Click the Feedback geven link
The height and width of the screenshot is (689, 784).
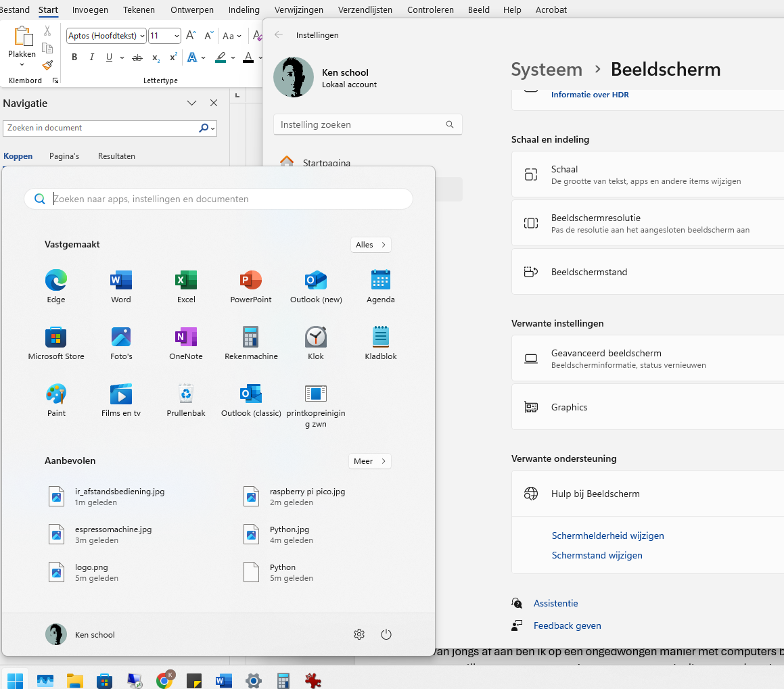click(567, 625)
